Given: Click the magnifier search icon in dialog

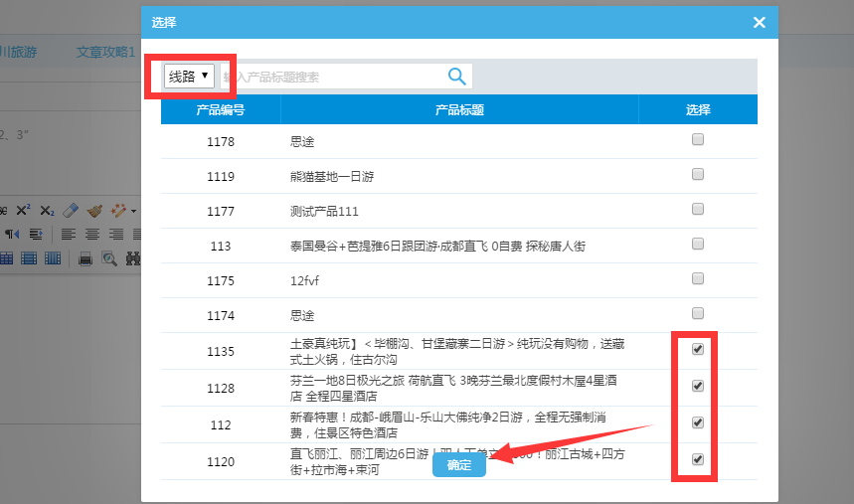Looking at the screenshot, I should (456, 77).
